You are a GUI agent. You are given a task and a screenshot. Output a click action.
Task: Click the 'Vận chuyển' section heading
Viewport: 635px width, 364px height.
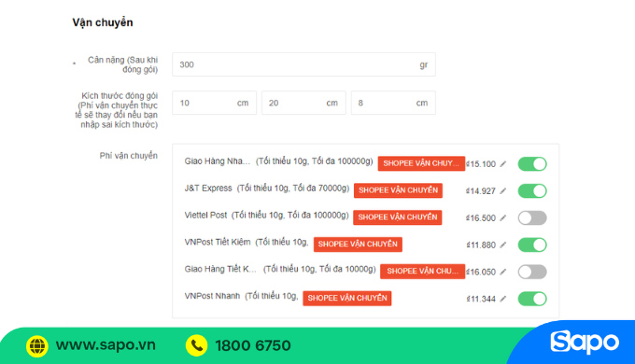103,22
